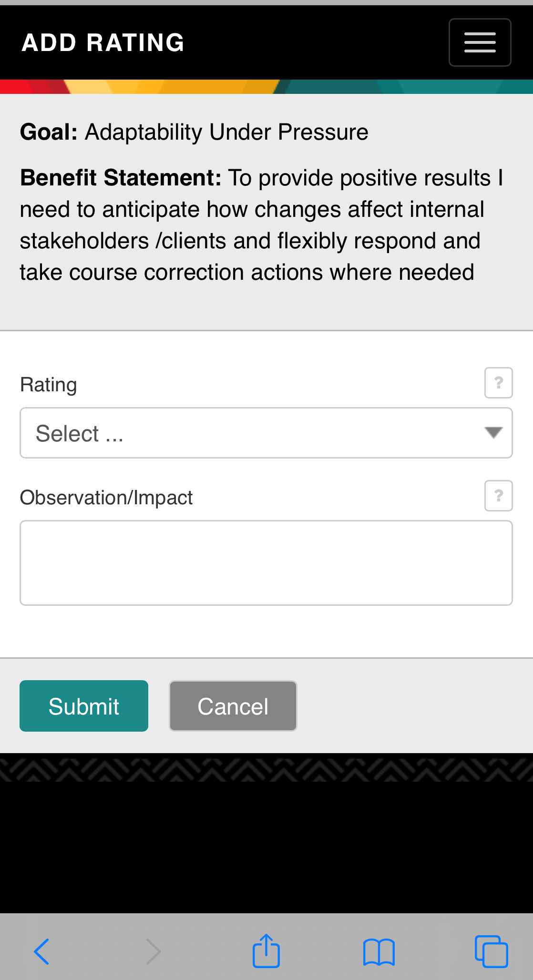
Task: Cancel the rating entry
Action: [x=233, y=705]
